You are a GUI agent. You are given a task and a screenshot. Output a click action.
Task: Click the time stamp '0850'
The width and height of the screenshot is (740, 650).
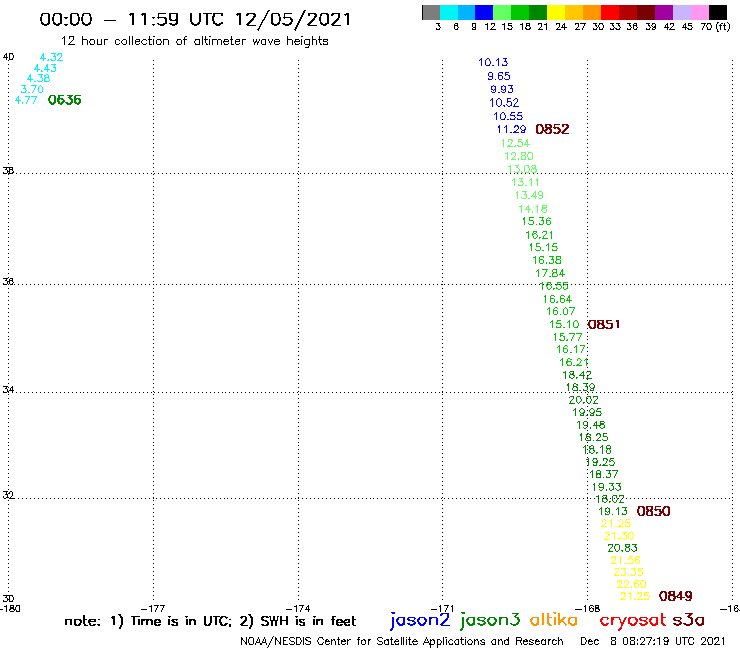653,511
